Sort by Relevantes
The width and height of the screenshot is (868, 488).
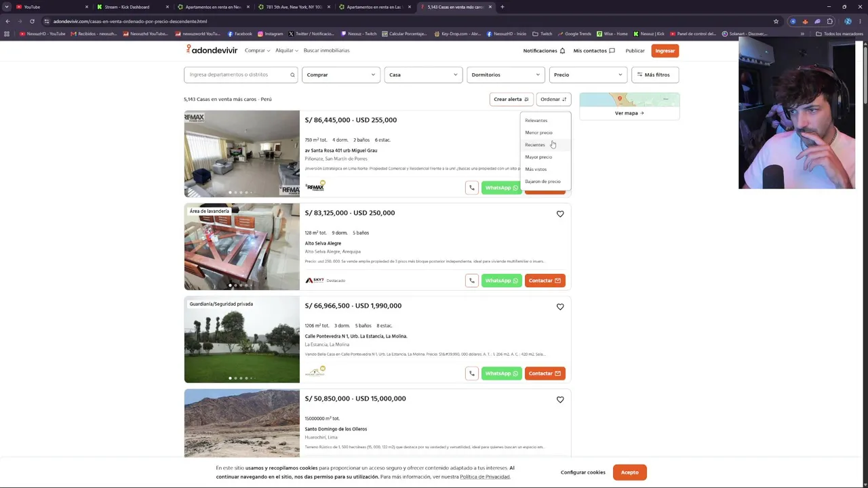[536, 121]
